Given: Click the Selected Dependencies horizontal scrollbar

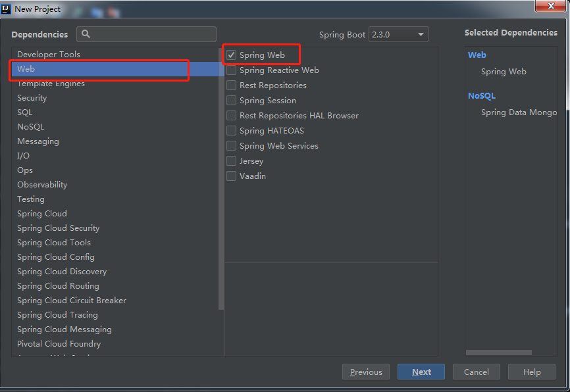Looking at the screenshot, I should point(499,353).
